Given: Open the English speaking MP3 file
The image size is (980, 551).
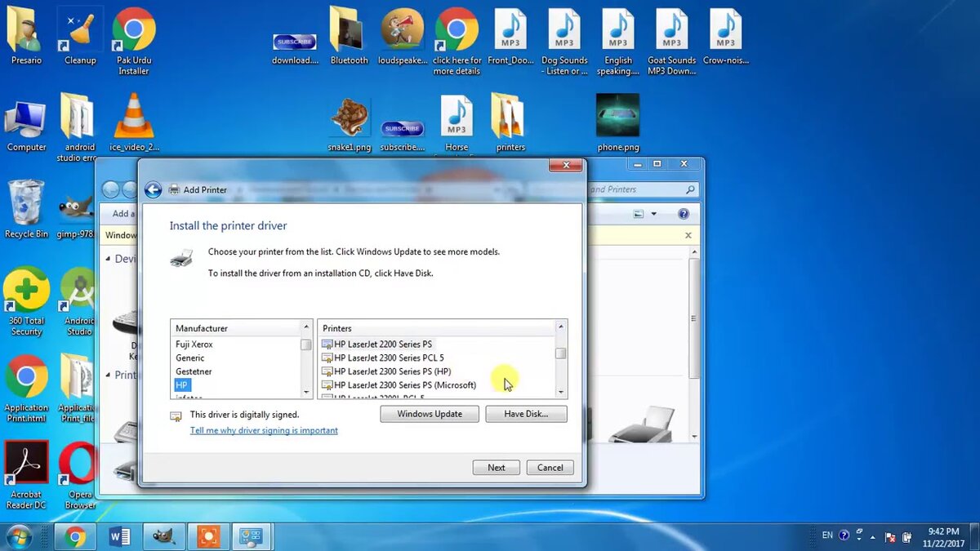Looking at the screenshot, I should pyautogui.click(x=618, y=42).
